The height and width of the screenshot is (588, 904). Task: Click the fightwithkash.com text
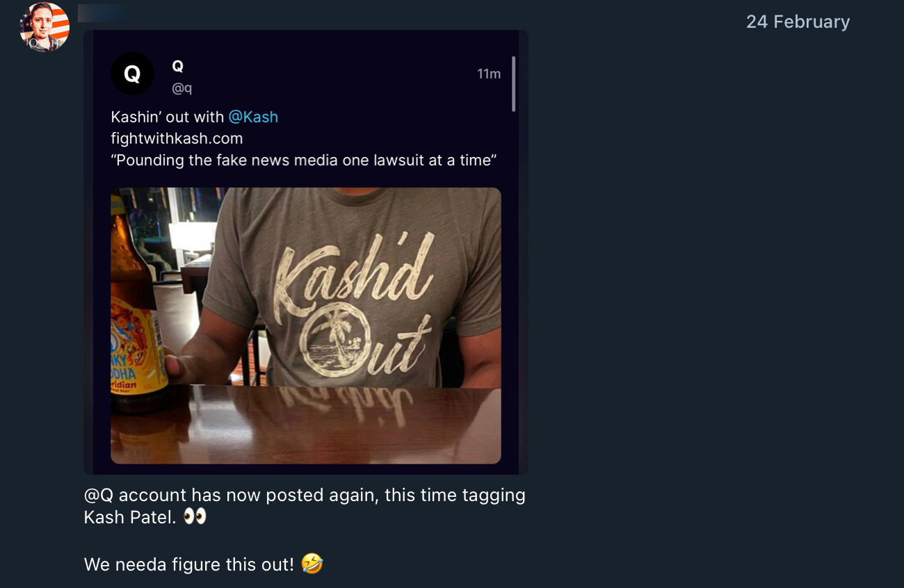click(177, 138)
